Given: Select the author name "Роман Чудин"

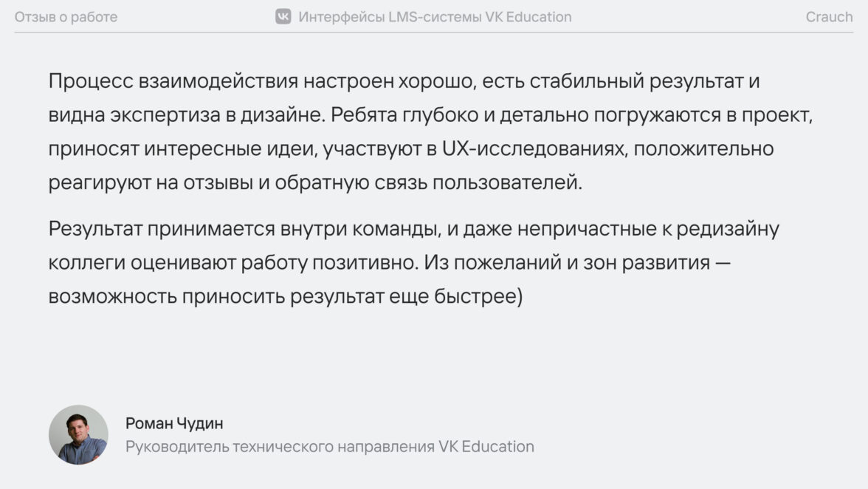Looking at the screenshot, I should [x=174, y=423].
